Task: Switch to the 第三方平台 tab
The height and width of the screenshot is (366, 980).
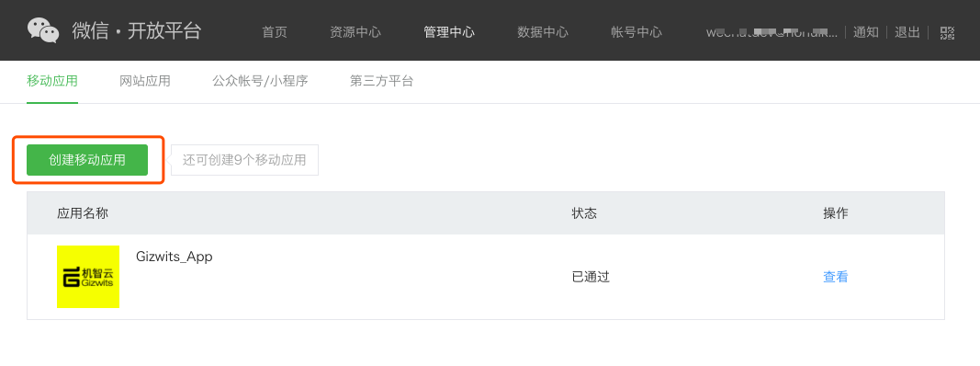Action: [381, 81]
